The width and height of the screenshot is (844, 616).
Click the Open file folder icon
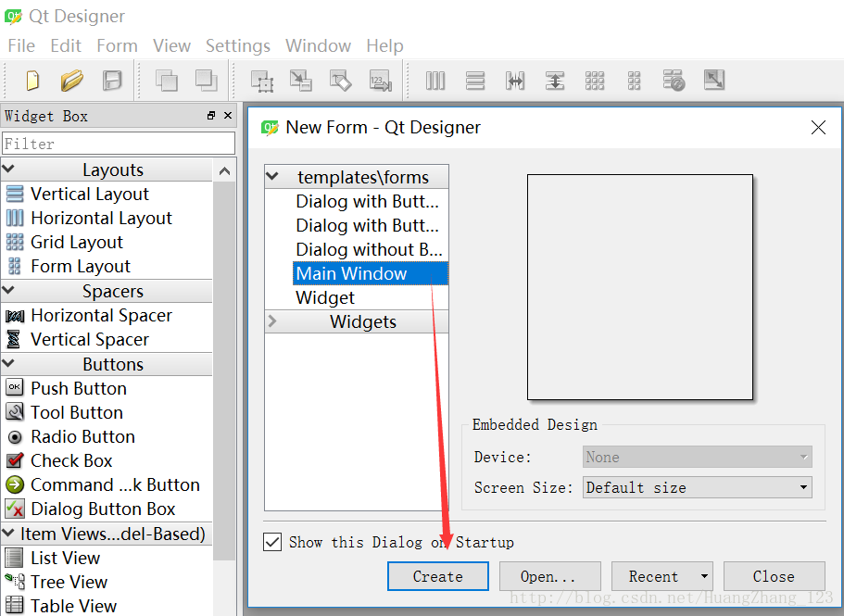[x=71, y=81]
